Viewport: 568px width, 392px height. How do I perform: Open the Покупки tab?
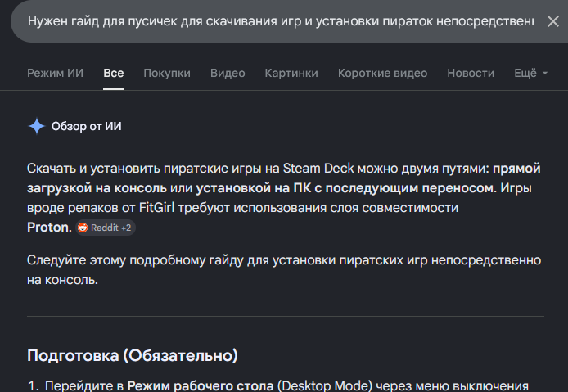(167, 73)
